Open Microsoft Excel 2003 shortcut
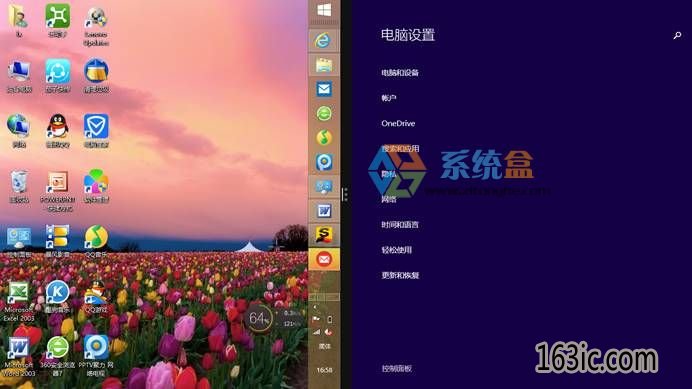 (19, 302)
